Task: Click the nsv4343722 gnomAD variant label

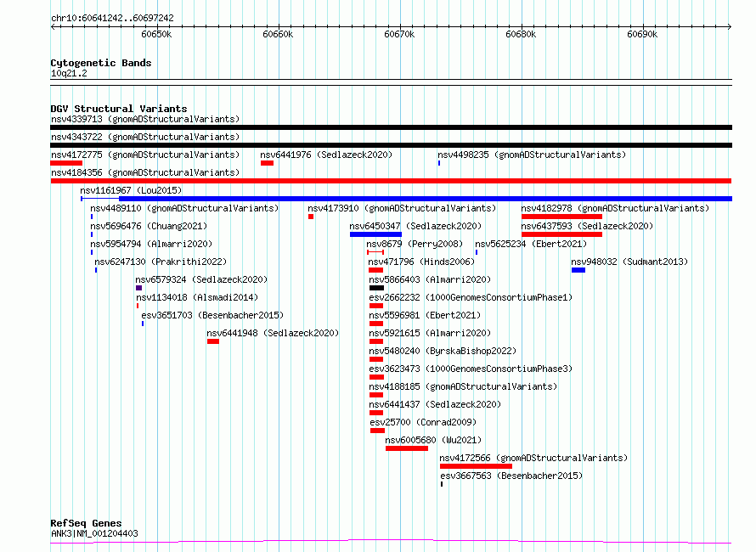Action: (x=145, y=137)
